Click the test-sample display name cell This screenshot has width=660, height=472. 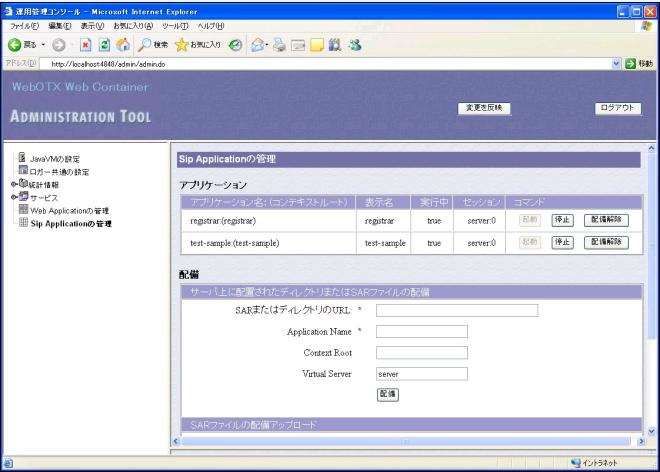click(x=384, y=243)
